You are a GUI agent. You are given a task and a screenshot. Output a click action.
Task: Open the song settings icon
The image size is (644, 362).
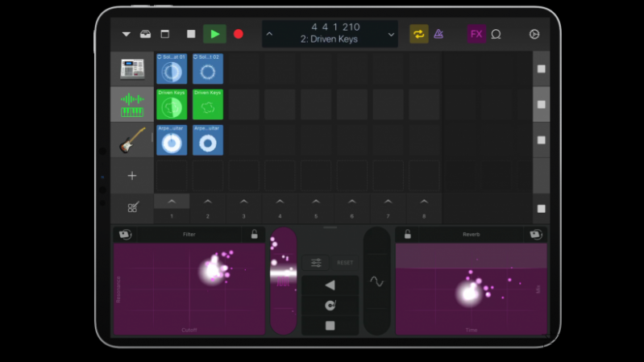click(x=534, y=34)
